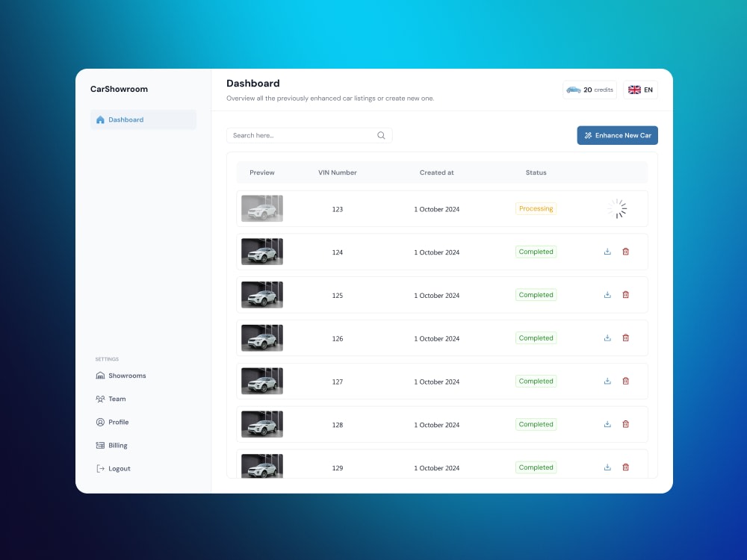
Task: Open preview thumbnail for VIN 124
Action: (262, 252)
